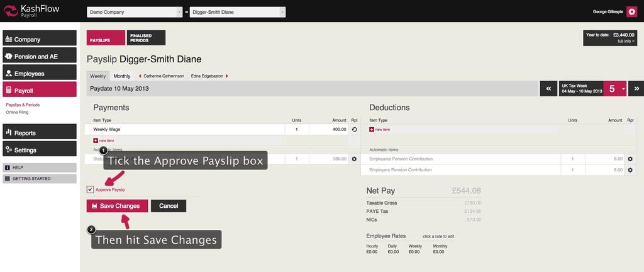Add new item under Deductions

pos(380,130)
